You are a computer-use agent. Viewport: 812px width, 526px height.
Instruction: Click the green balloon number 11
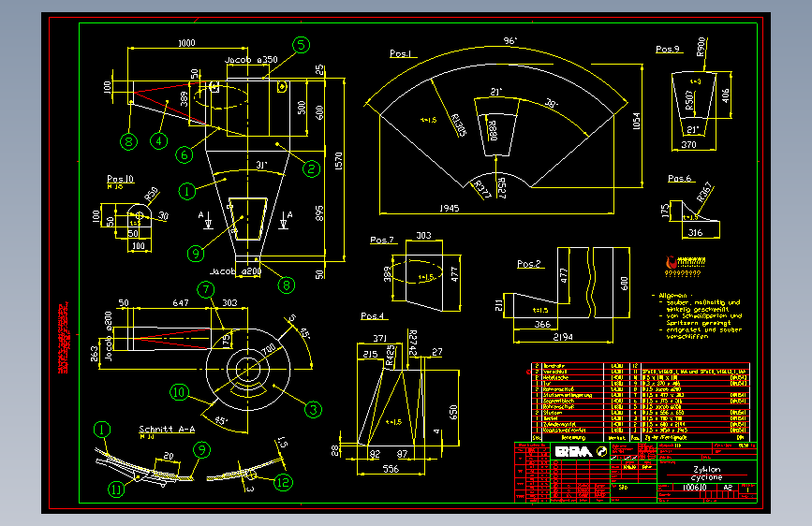[116, 489]
